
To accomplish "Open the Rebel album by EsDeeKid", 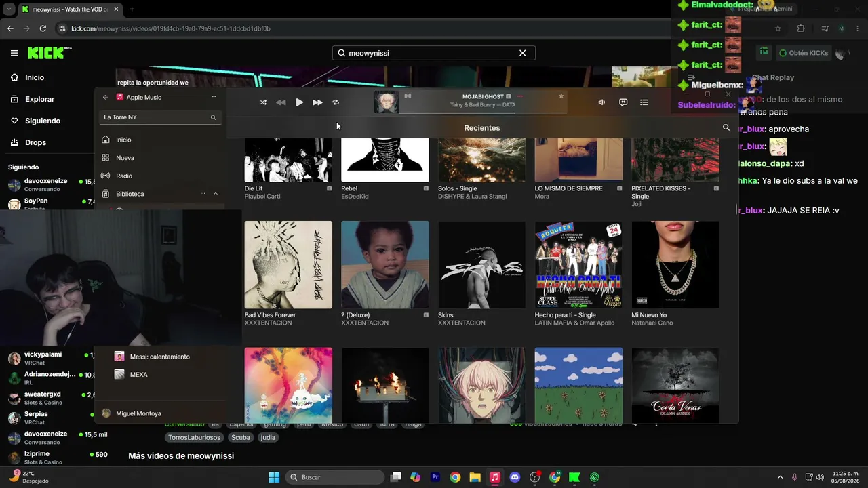I will pyautogui.click(x=385, y=159).
